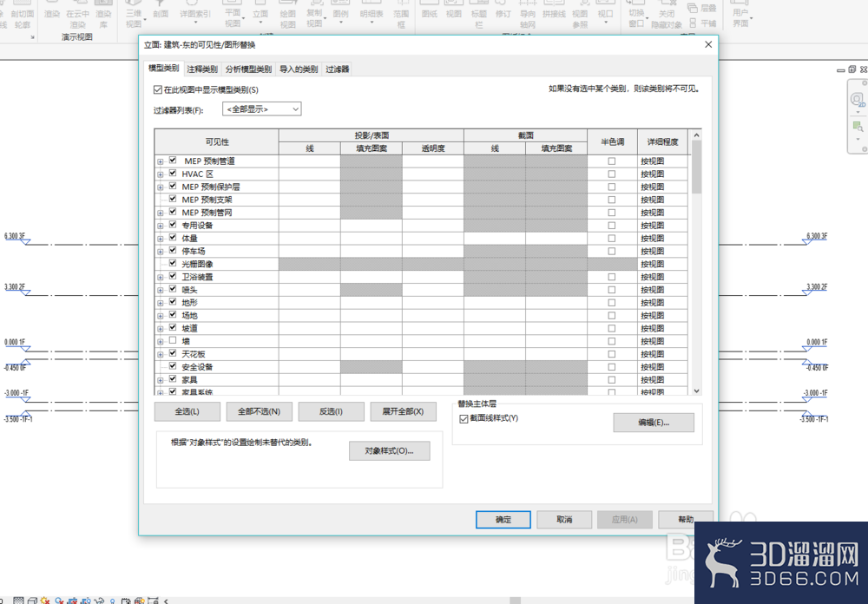Click the 详图索引 callout tool

195,13
